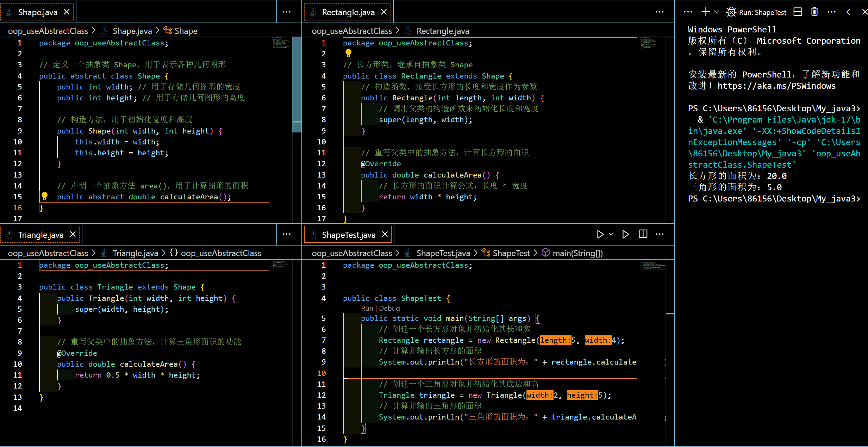
Task: Close the Rectangle.java tab
Action: pyautogui.click(x=384, y=12)
